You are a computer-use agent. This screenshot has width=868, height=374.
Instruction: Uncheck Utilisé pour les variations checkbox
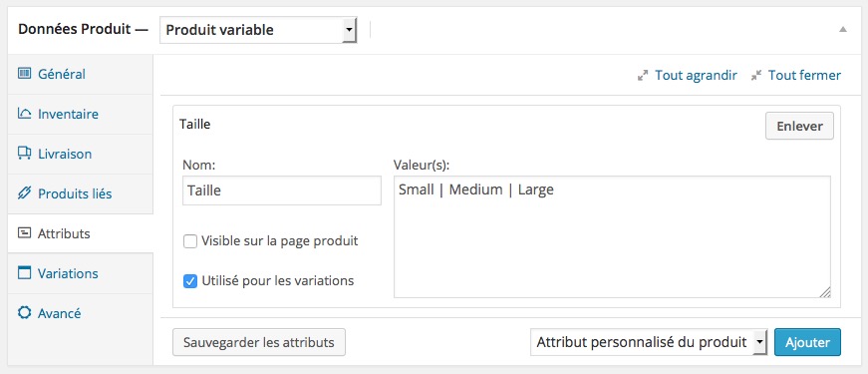point(190,281)
